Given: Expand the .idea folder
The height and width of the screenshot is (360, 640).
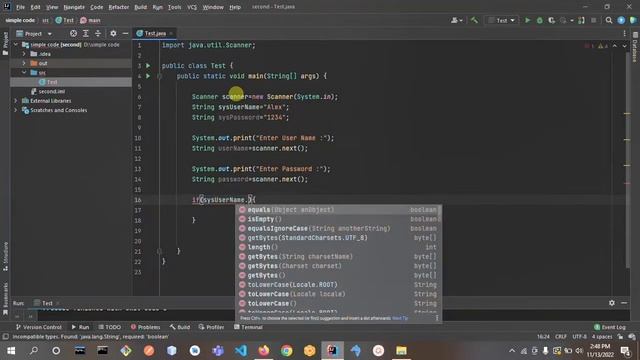Looking at the screenshot, I should 24,53.
